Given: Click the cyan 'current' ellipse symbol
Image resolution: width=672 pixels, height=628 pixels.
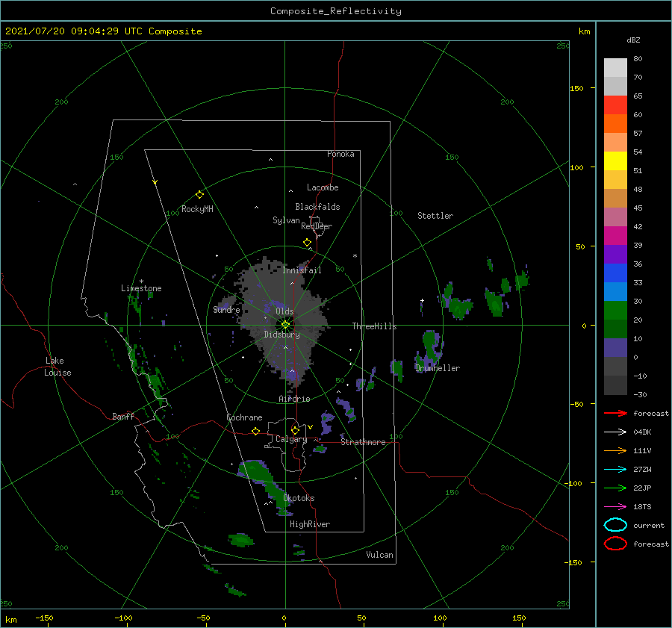Looking at the screenshot, I should point(615,525).
